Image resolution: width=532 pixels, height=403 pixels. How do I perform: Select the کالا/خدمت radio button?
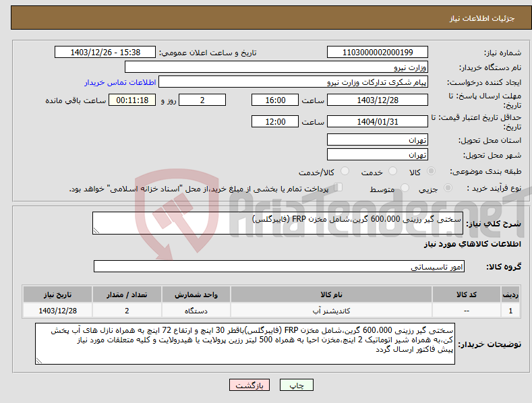coord(345,171)
